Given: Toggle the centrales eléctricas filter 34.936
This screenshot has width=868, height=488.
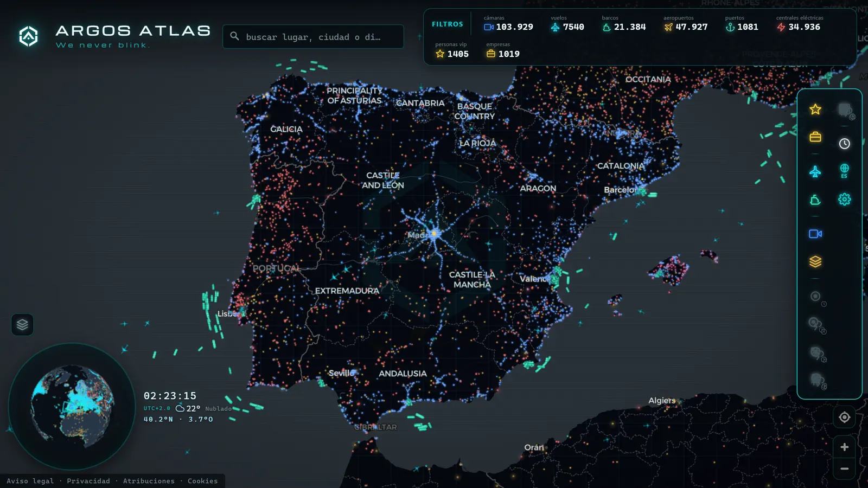Looking at the screenshot, I should (x=800, y=23).
